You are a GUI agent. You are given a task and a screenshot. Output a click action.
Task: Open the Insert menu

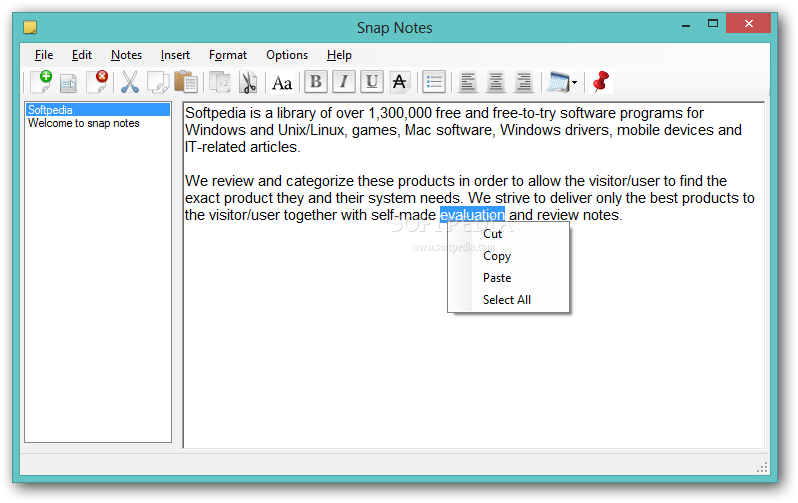point(175,55)
